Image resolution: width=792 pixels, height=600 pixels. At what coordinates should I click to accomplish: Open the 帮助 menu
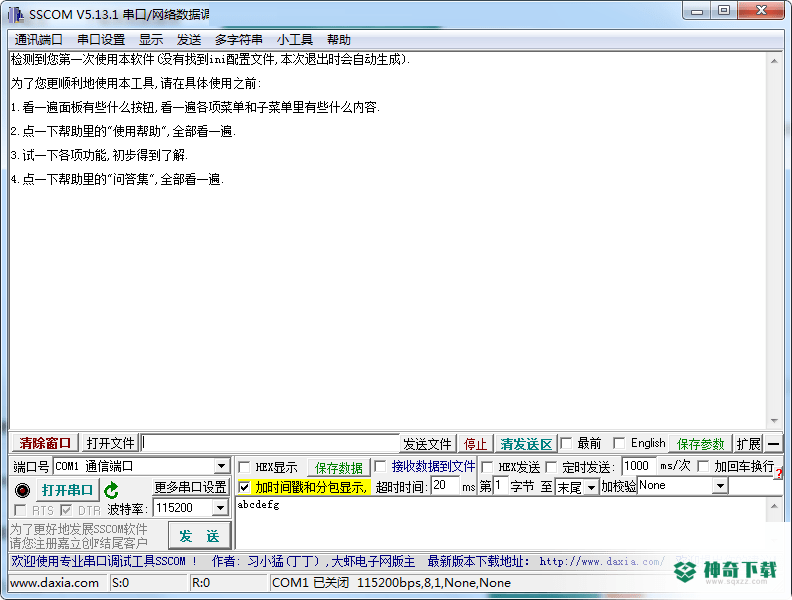pos(338,39)
